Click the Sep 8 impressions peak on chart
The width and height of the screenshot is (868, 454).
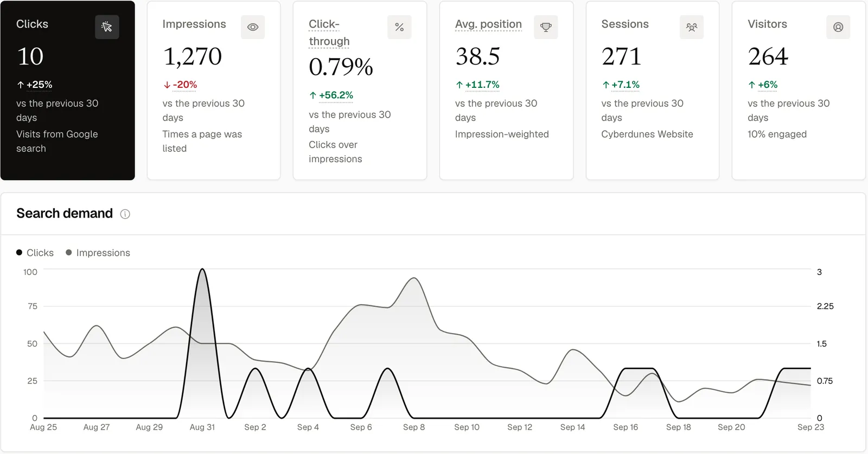coord(414,278)
